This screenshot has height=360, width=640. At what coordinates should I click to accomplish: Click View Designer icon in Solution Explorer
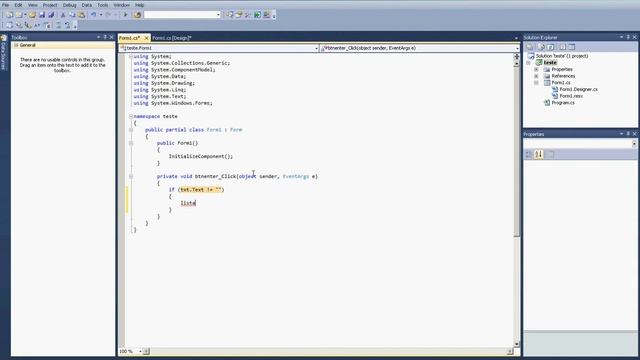pyautogui.click(x=571, y=47)
